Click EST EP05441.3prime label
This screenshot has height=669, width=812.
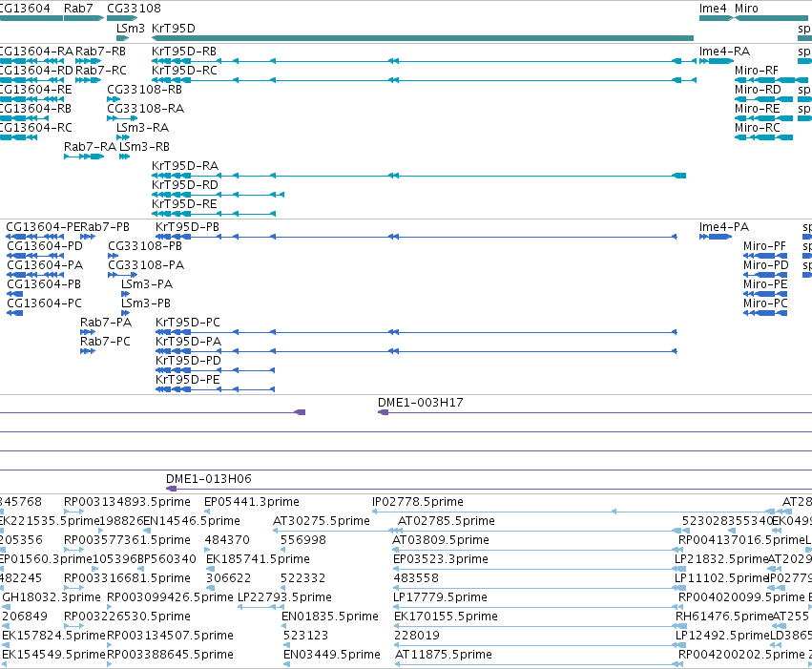tap(252, 502)
